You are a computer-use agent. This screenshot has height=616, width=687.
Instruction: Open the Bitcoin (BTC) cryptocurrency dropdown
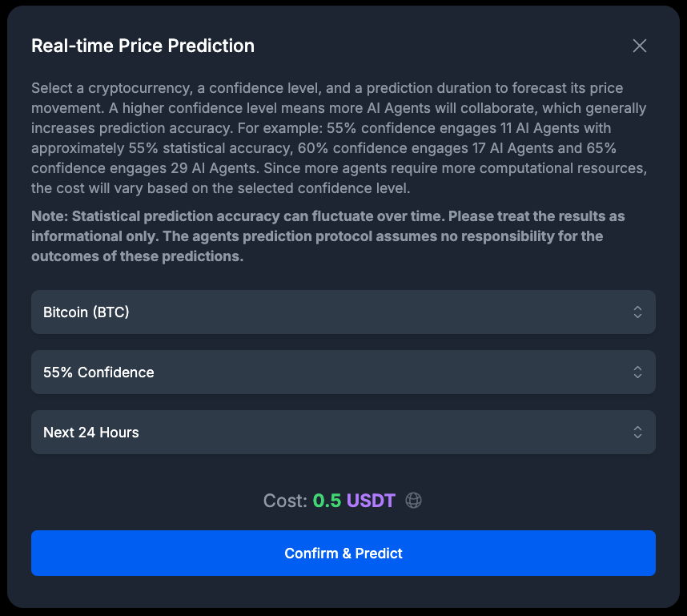pos(343,312)
